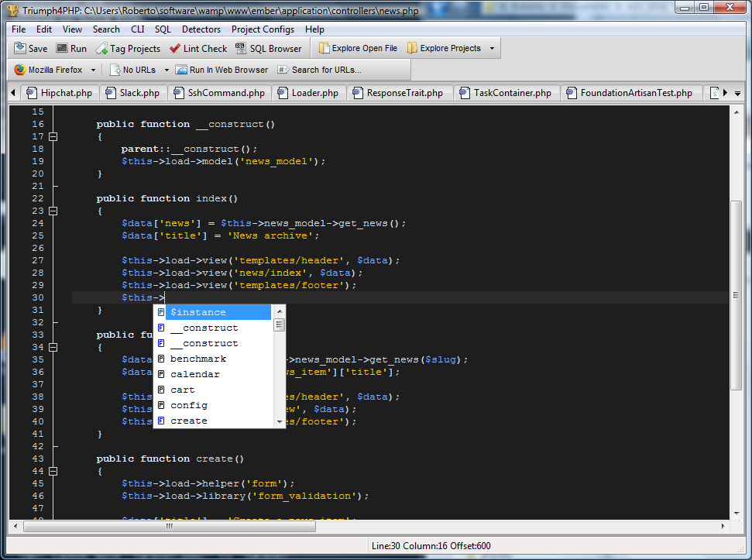This screenshot has width=752, height=560.
Task: Open the Help menu
Action: coord(314,29)
